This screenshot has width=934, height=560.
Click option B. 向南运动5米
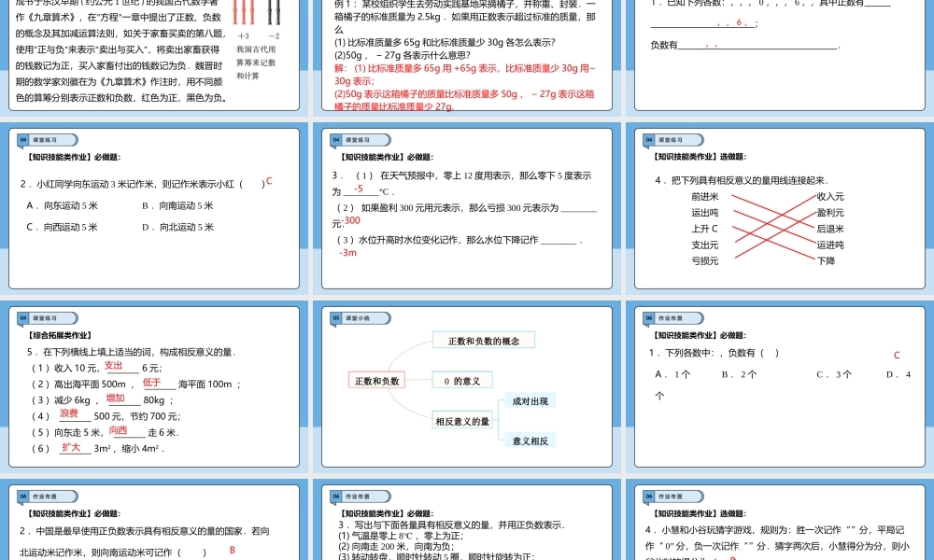pos(177,206)
